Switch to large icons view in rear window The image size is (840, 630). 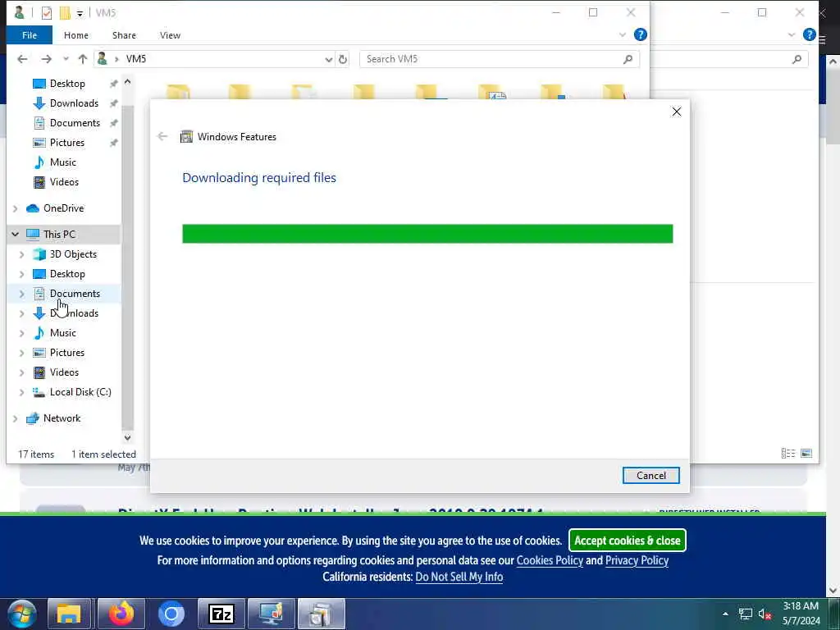(x=806, y=453)
